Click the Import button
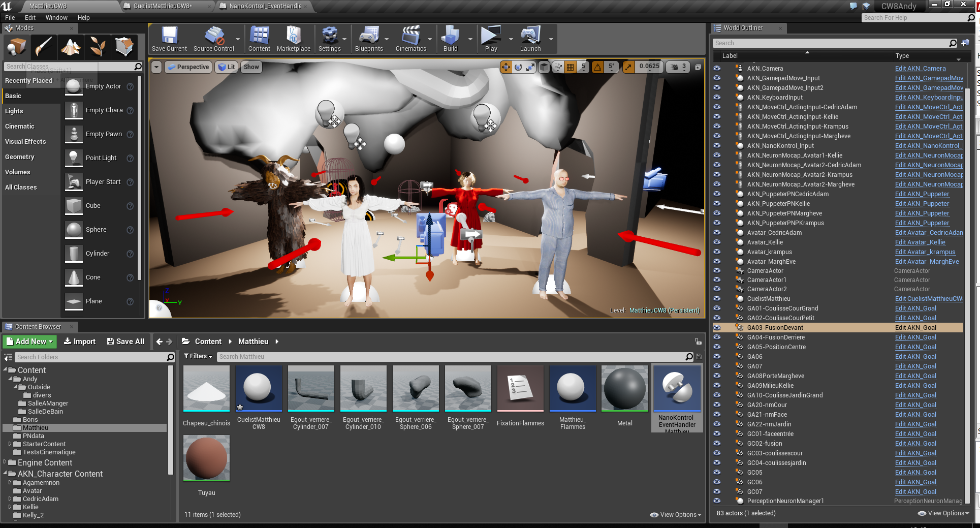Screen dimensions: 980x528 point(80,341)
